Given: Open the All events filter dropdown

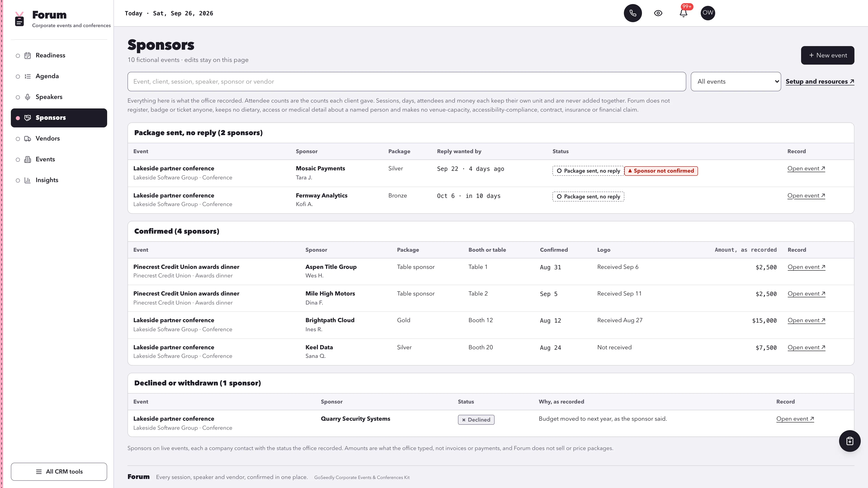Looking at the screenshot, I should (x=736, y=82).
